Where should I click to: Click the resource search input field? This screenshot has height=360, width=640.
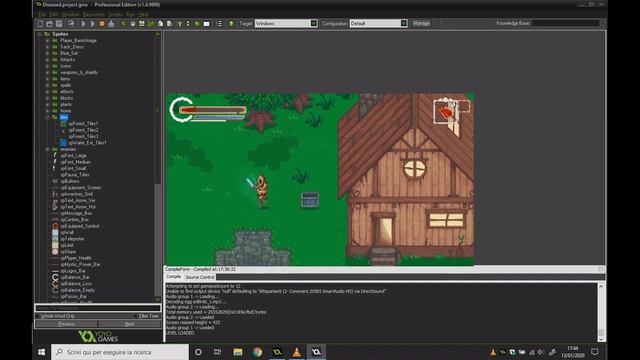(98, 308)
